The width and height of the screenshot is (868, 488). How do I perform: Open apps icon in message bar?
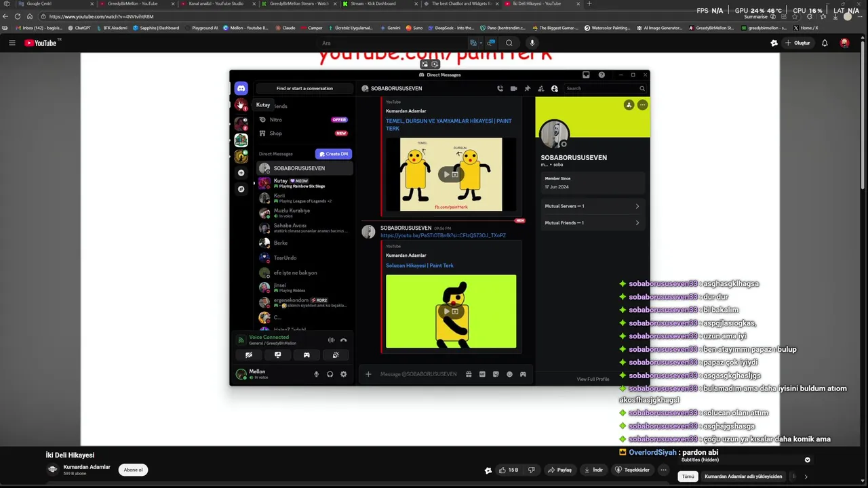(523, 374)
